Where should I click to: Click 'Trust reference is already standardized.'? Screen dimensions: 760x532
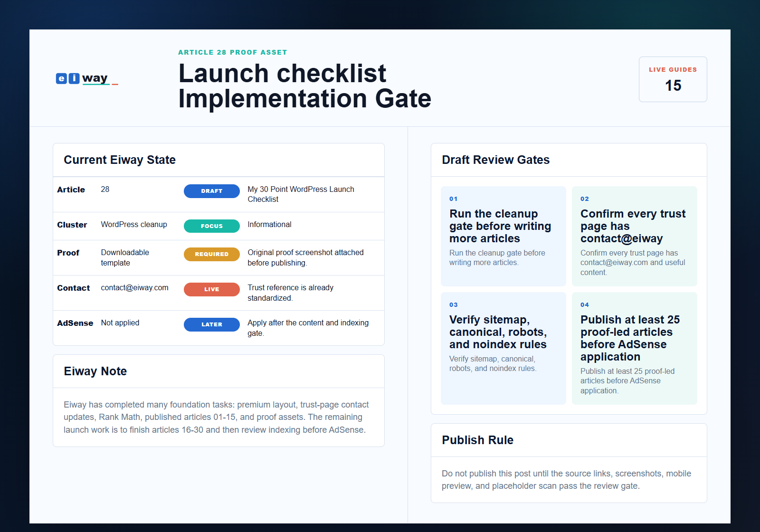pyautogui.click(x=290, y=293)
